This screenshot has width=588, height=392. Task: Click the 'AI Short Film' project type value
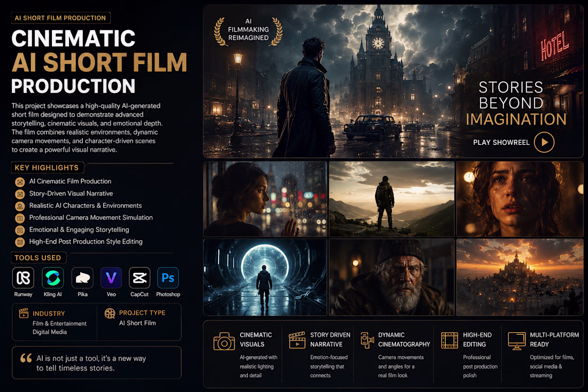pos(137,323)
